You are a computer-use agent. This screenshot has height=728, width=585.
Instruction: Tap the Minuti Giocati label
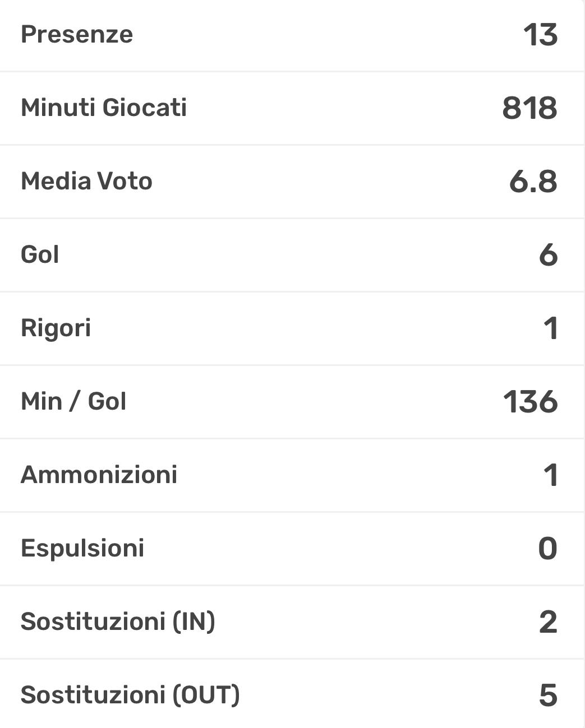pos(104,108)
